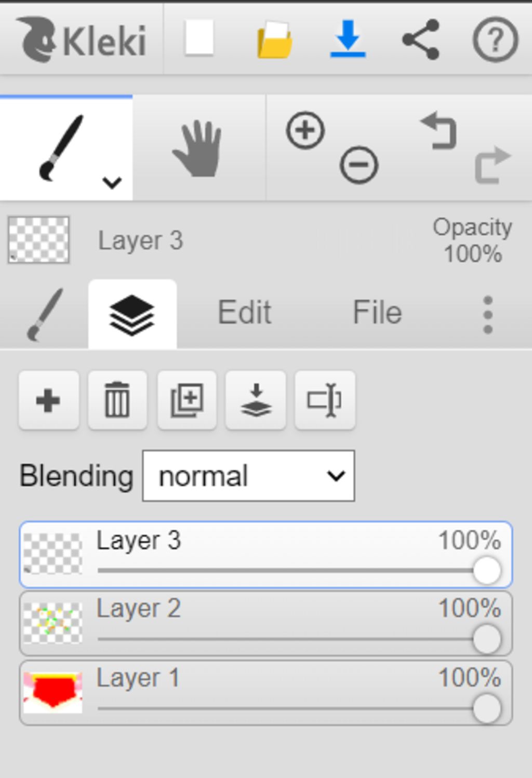
Task: Select the Layer 1 thumbnail
Action: pyautogui.click(x=53, y=692)
